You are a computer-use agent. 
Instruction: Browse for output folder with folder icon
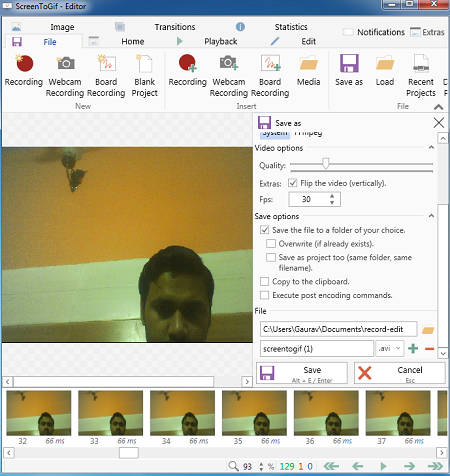pyautogui.click(x=428, y=330)
